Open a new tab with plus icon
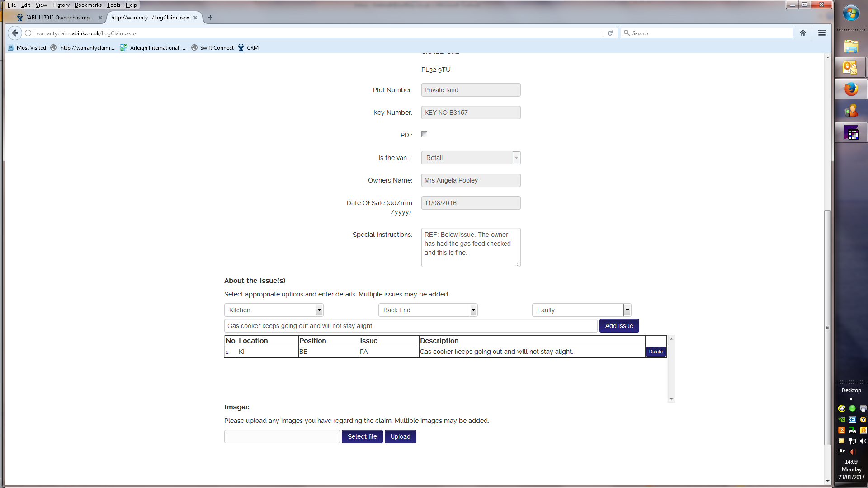The height and width of the screenshot is (488, 868). click(210, 18)
